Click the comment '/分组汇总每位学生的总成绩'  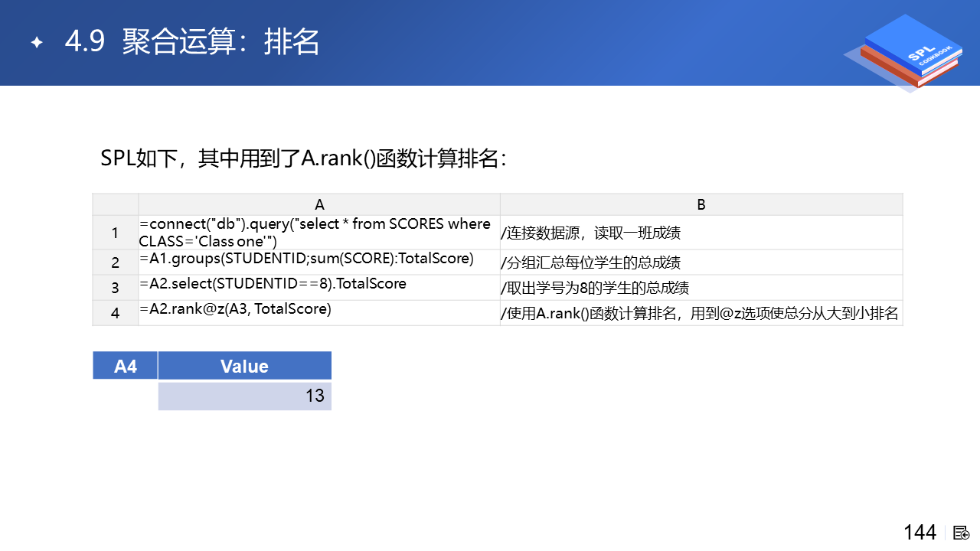pyautogui.click(x=591, y=262)
